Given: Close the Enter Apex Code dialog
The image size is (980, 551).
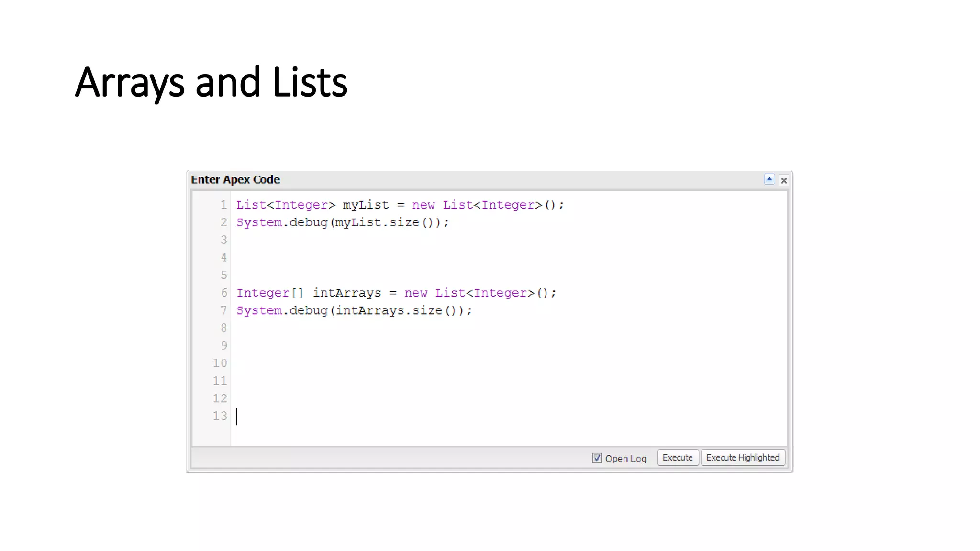Looking at the screenshot, I should [784, 180].
